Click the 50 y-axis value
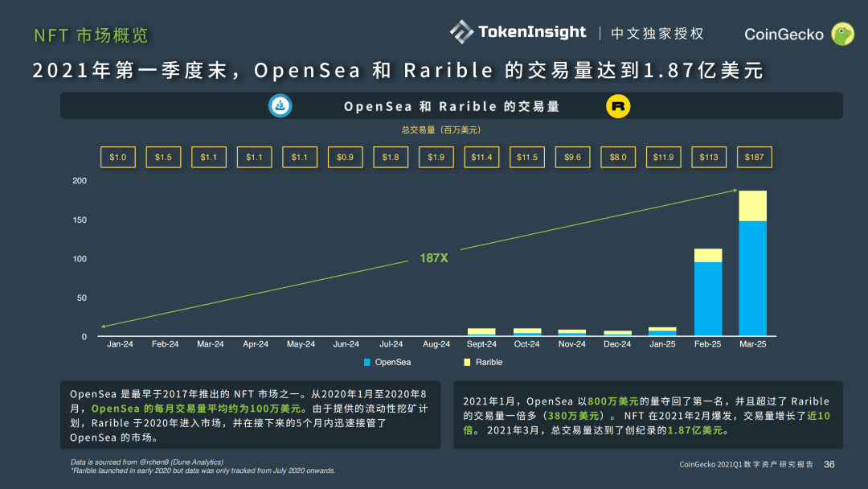The width and height of the screenshot is (868, 489). pyautogui.click(x=82, y=298)
